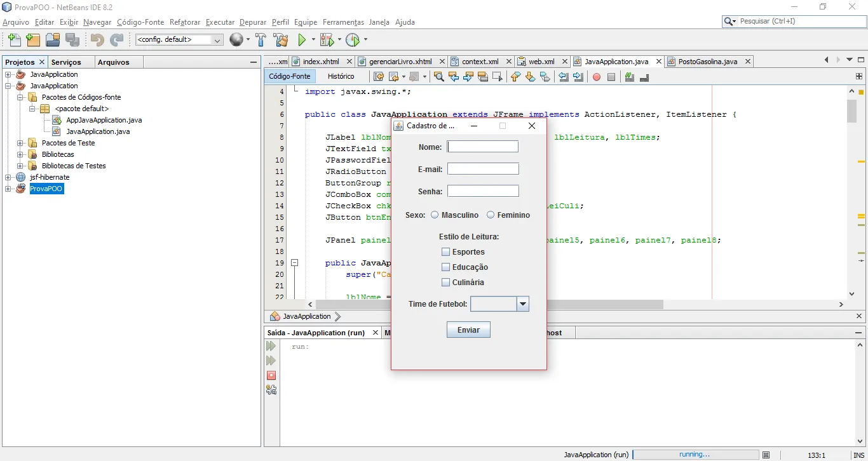Click the Build Project hammer icon

click(x=261, y=40)
